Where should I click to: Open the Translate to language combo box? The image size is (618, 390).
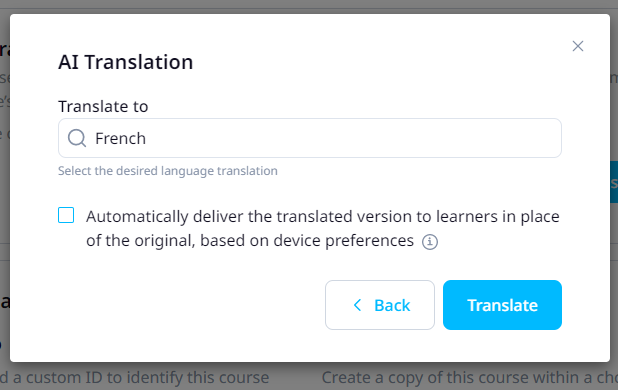310,138
